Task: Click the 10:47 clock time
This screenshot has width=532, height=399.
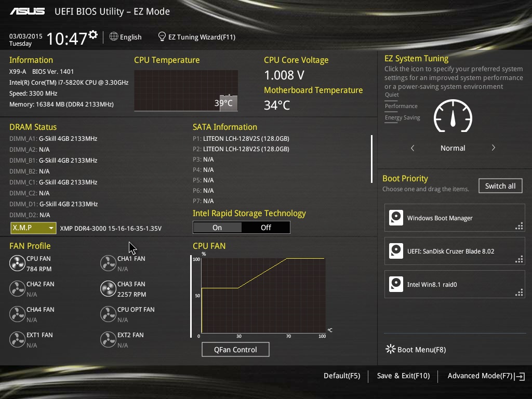Action: click(66, 38)
